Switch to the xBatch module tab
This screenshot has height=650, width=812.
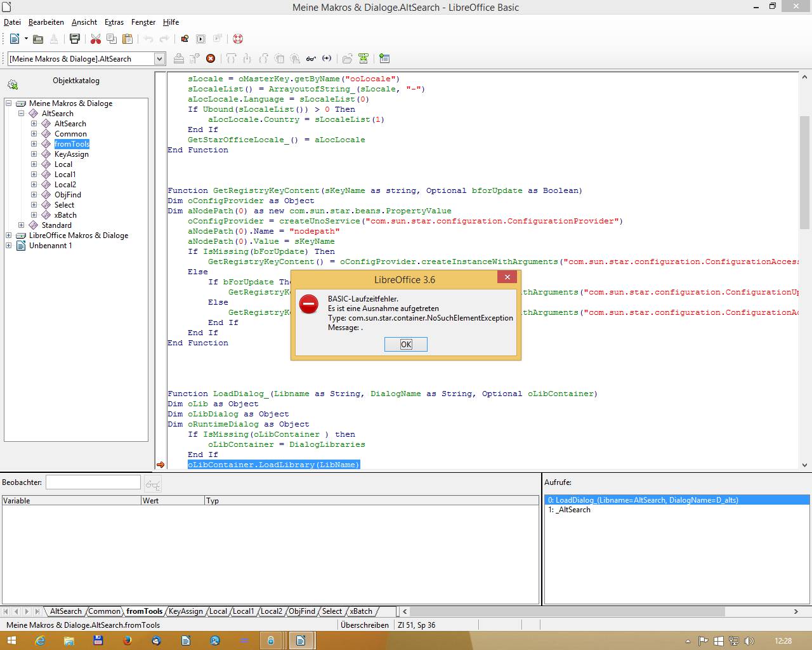(361, 611)
